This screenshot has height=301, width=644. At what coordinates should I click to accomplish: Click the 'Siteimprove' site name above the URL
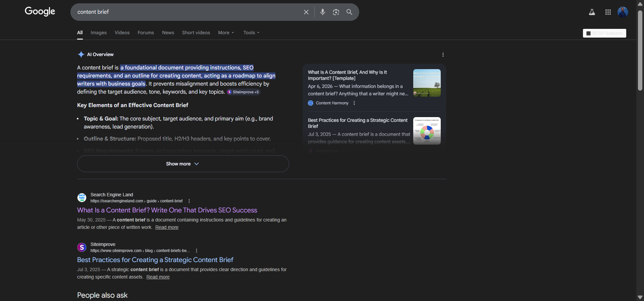[103, 244]
